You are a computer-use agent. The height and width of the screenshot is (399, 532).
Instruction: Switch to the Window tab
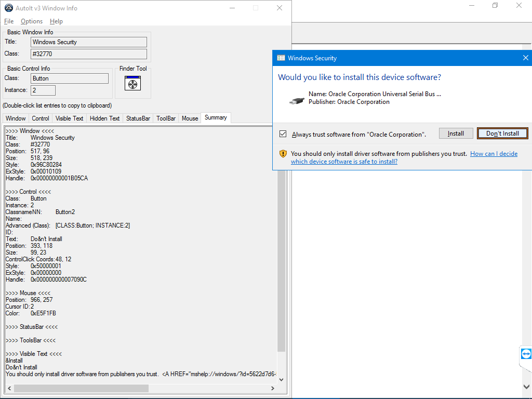(16, 118)
